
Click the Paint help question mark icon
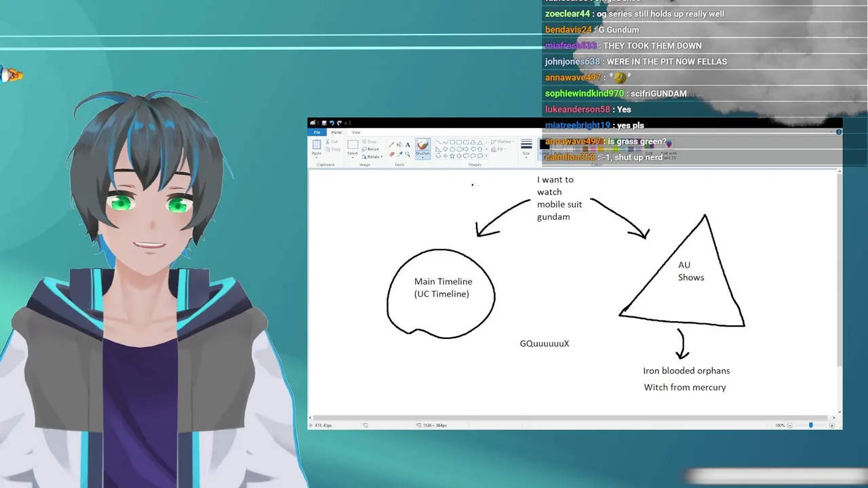click(x=839, y=131)
